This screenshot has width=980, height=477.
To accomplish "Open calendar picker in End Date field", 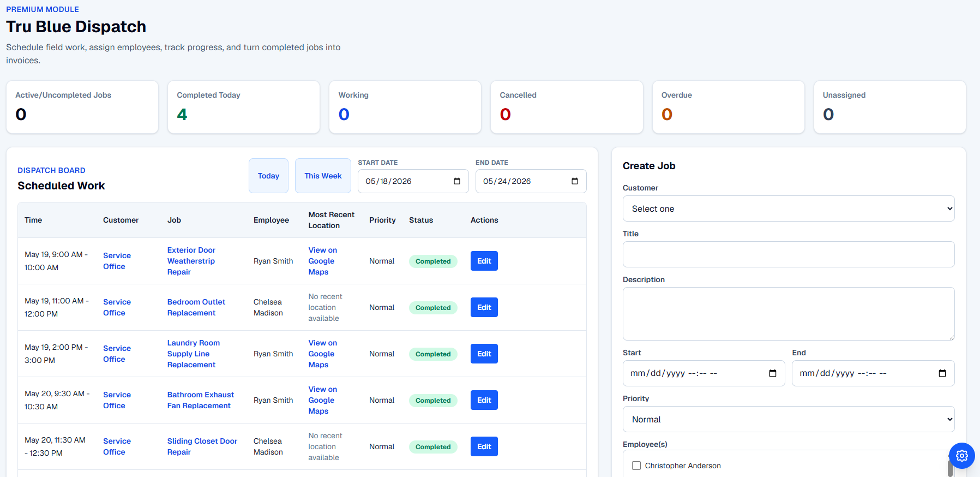I will pyautogui.click(x=575, y=181).
